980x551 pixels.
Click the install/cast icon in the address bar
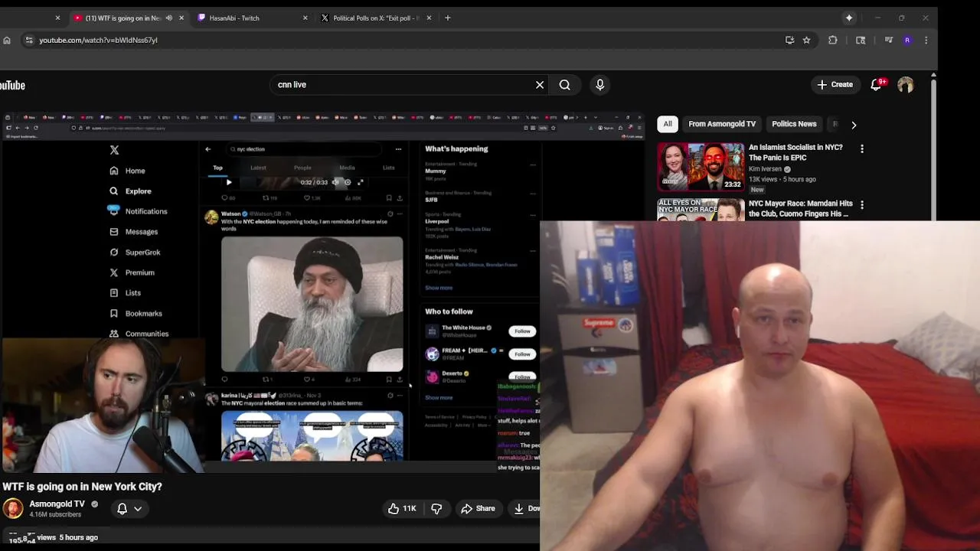pos(790,40)
